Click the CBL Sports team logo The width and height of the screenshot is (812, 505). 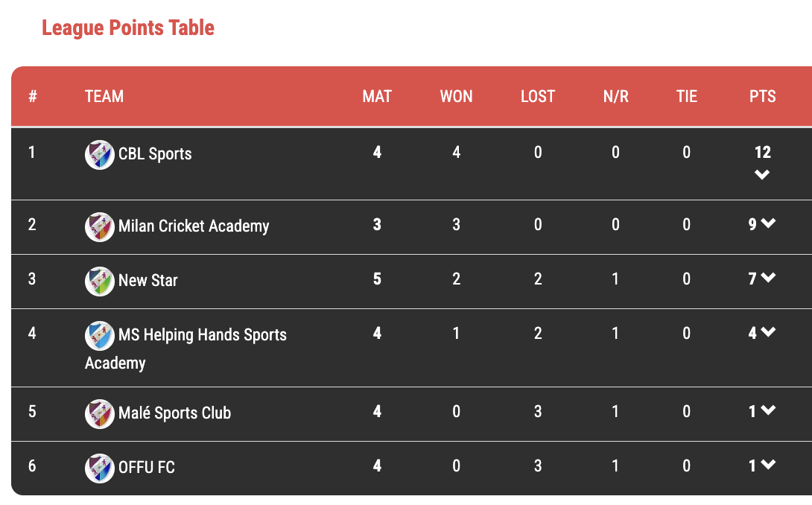coord(100,154)
